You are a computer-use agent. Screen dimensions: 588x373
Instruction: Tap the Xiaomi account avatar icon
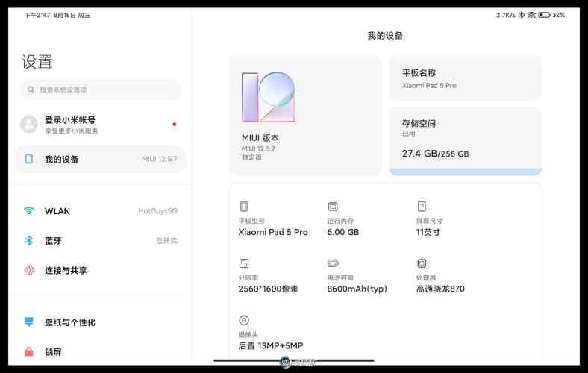(29, 125)
